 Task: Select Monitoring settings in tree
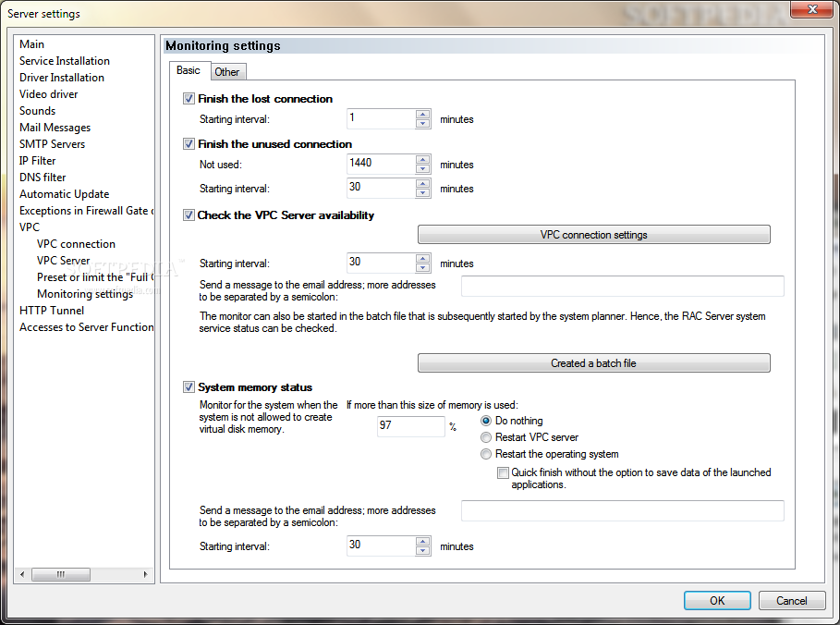click(85, 294)
